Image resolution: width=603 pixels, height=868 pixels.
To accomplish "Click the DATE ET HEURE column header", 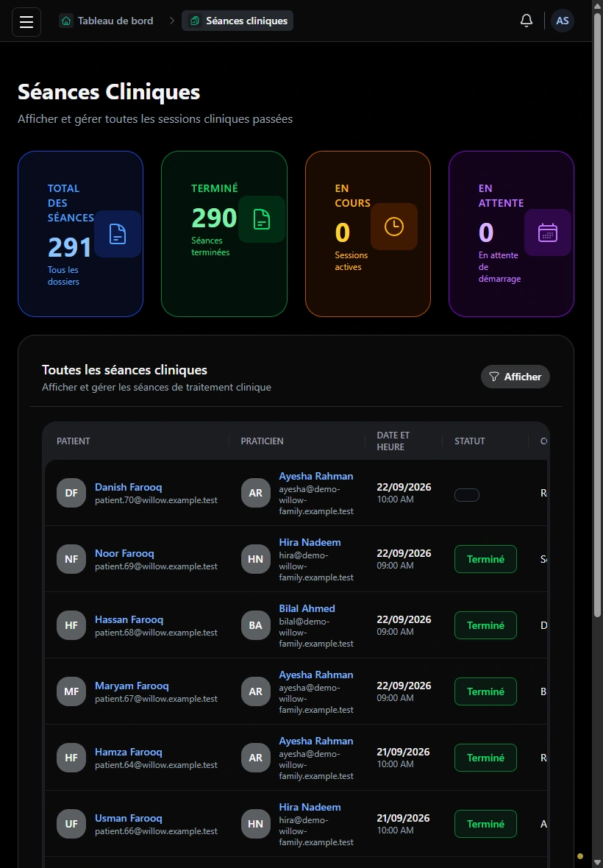I will click(x=393, y=441).
